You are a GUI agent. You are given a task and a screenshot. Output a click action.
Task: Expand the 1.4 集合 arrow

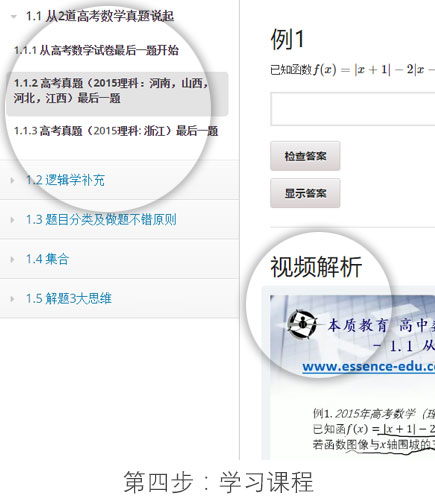click(12, 259)
